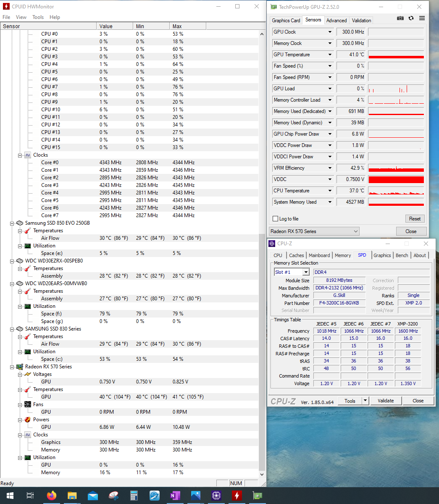
Task: Click the Powers flame icon under Radeon RX 570
Action: [27, 420]
